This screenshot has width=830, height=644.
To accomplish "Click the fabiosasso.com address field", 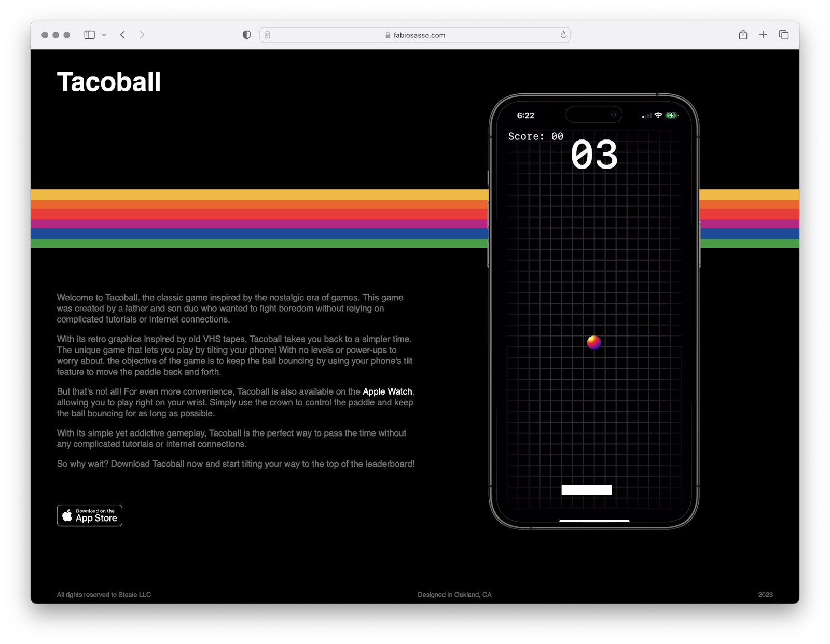I will click(x=415, y=35).
